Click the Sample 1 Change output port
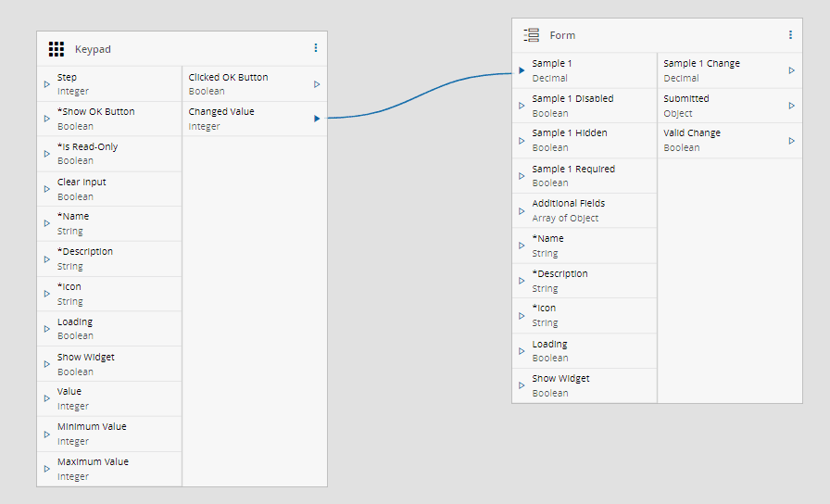Screen dimensions: 830x504 tap(792, 70)
